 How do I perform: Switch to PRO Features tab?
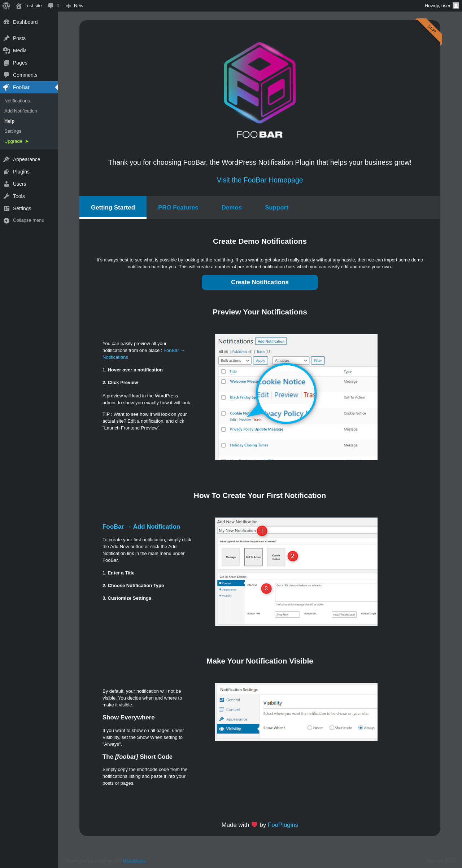(x=178, y=207)
